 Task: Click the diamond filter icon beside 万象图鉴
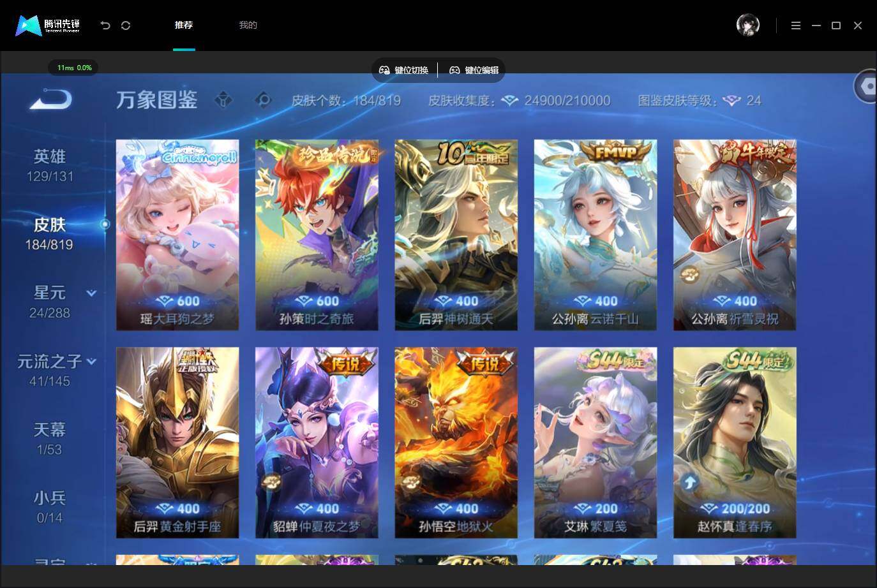[x=223, y=100]
